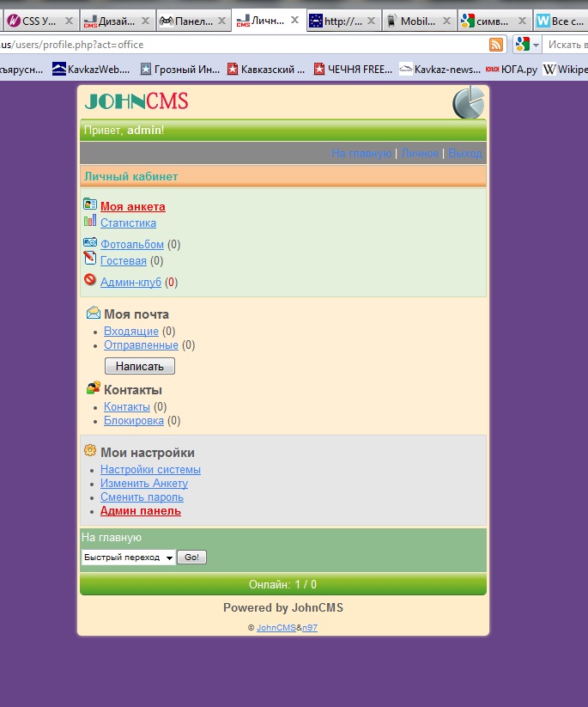Viewport: 588px width, 707px height.
Task: Open the Админ-клуб link
Action: [x=130, y=283]
